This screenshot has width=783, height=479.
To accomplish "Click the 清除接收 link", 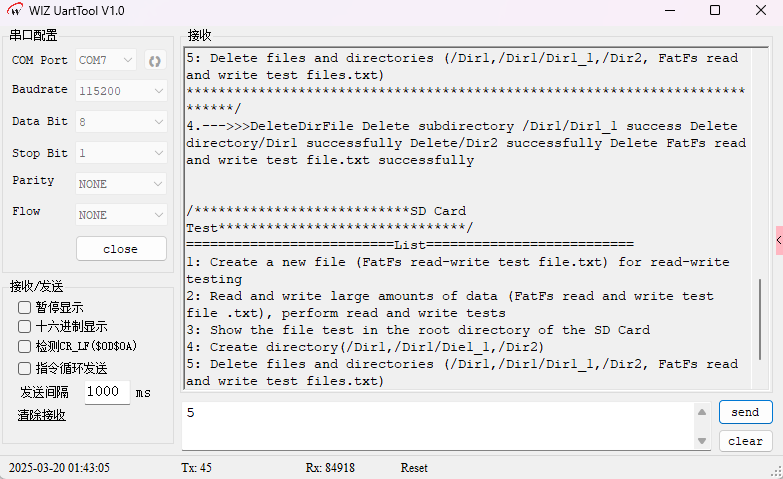I will click(41, 415).
